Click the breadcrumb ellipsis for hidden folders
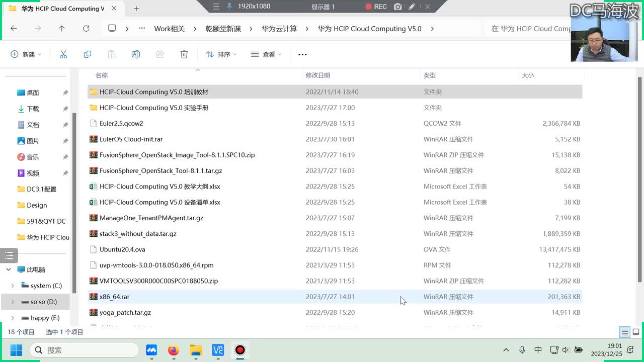Screen dimensions: 644x362 [142, 29]
